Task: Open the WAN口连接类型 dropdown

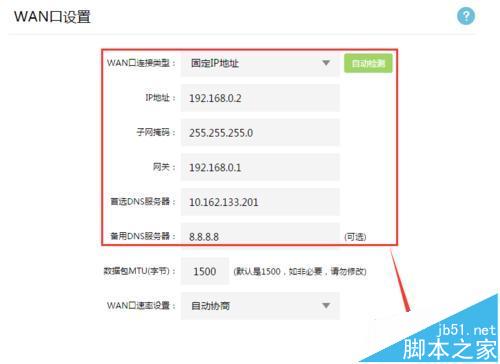Action: coord(260,63)
